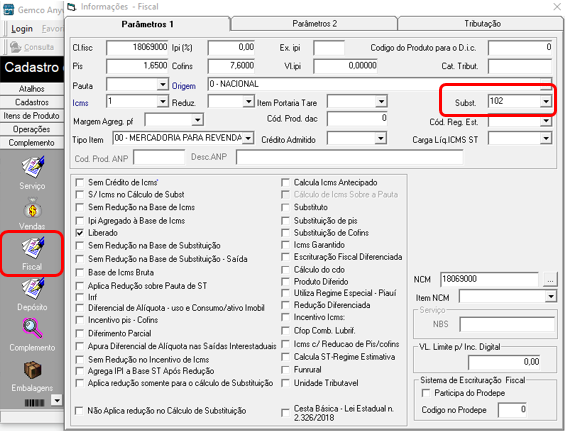Check the Substituto checkbox
Screen dimensions: 566x431
tap(285, 208)
